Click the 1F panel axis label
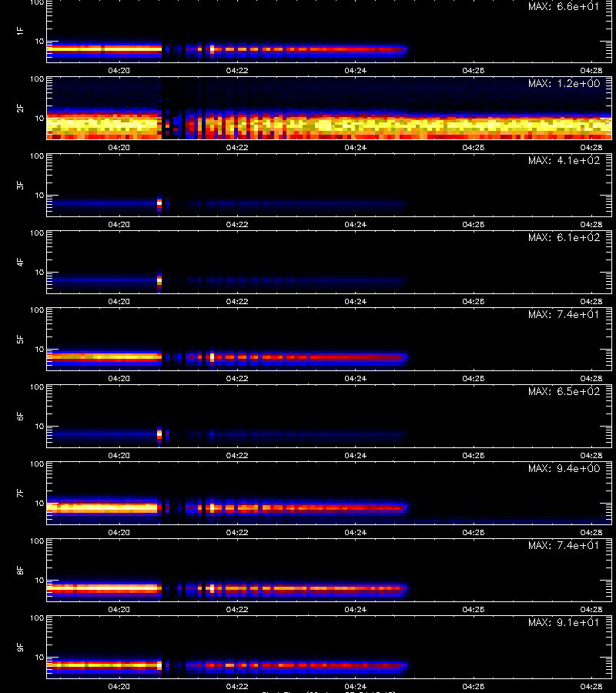The width and height of the screenshot is (616, 693). coord(20,31)
